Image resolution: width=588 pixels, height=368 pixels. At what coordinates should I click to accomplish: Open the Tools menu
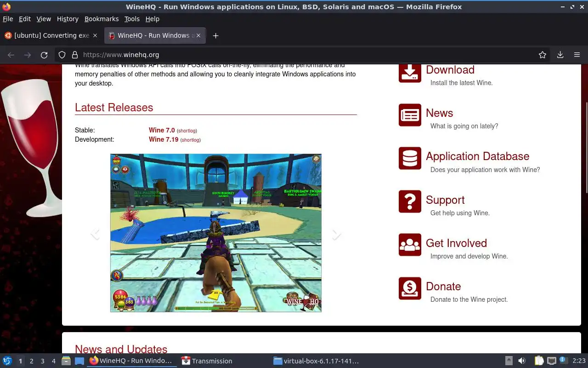coord(132,19)
